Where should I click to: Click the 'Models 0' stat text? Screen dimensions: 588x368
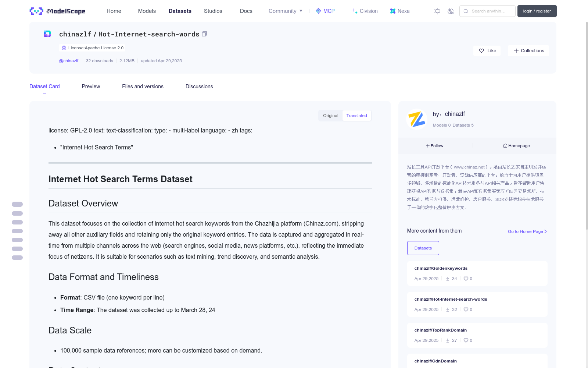tap(442, 125)
